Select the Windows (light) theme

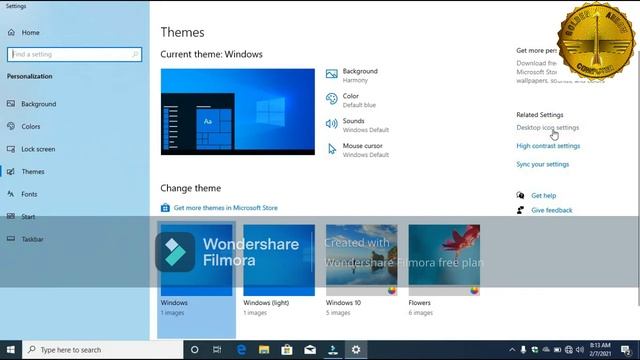[279, 260]
